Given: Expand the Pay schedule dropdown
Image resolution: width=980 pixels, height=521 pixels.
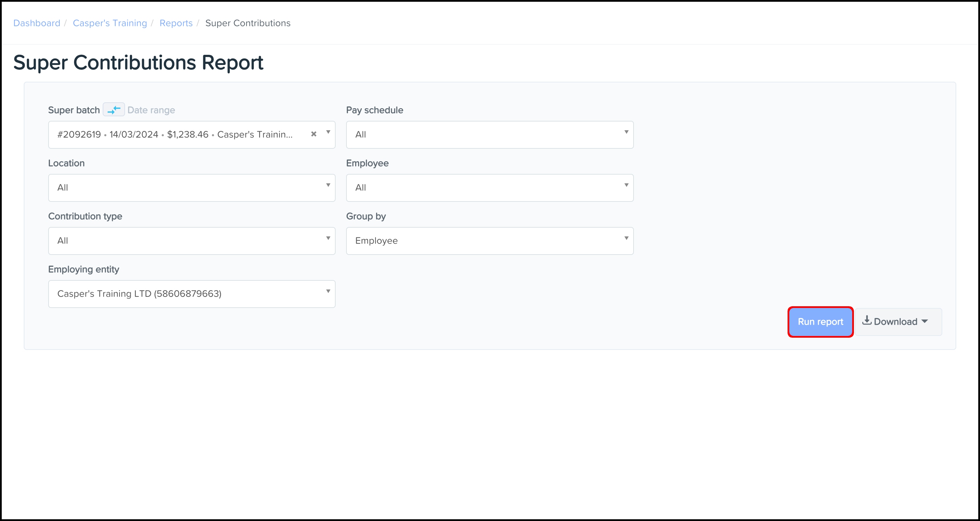Looking at the screenshot, I should (490, 135).
